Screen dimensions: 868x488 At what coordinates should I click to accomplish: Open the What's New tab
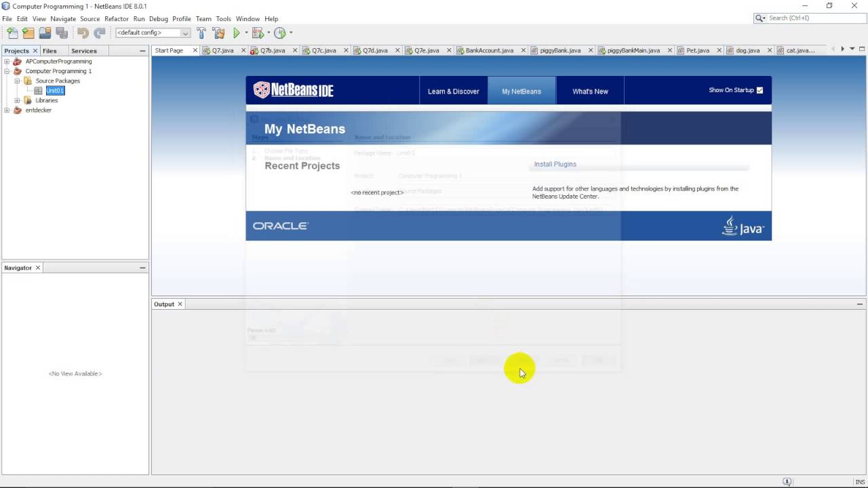(590, 91)
